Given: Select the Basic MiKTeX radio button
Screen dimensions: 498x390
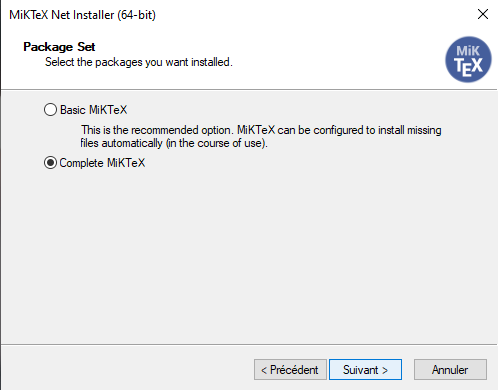Looking at the screenshot, I should pyautogui.click(x=50, y=110).
